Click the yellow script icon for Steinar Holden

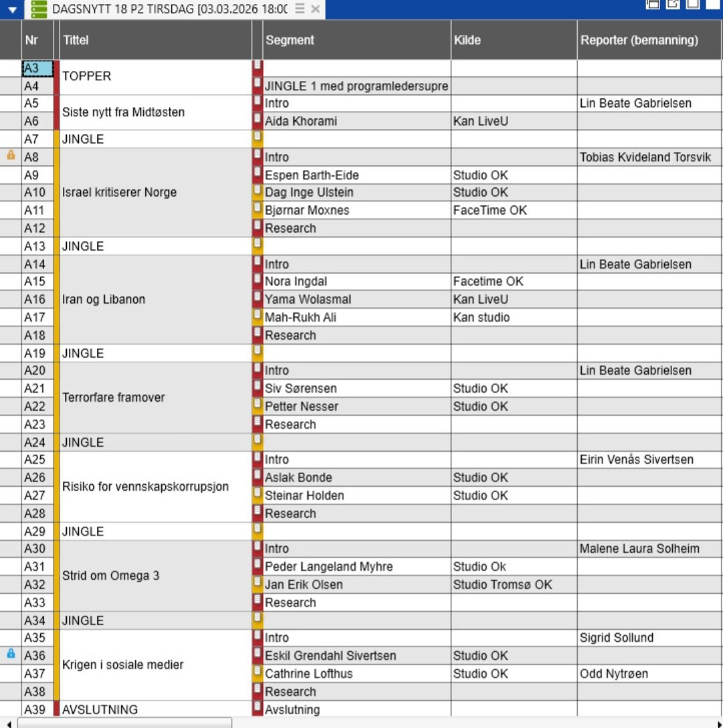click(257, 494)
